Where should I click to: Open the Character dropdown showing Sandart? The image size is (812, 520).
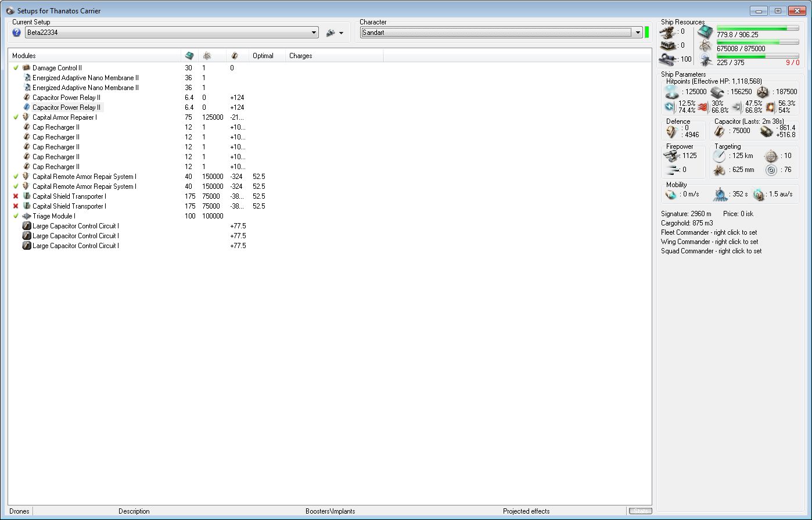click(x=501, y=33)
